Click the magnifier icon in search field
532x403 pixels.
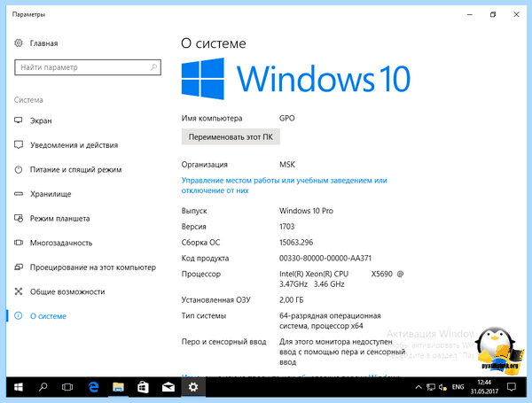coord(153,67)
